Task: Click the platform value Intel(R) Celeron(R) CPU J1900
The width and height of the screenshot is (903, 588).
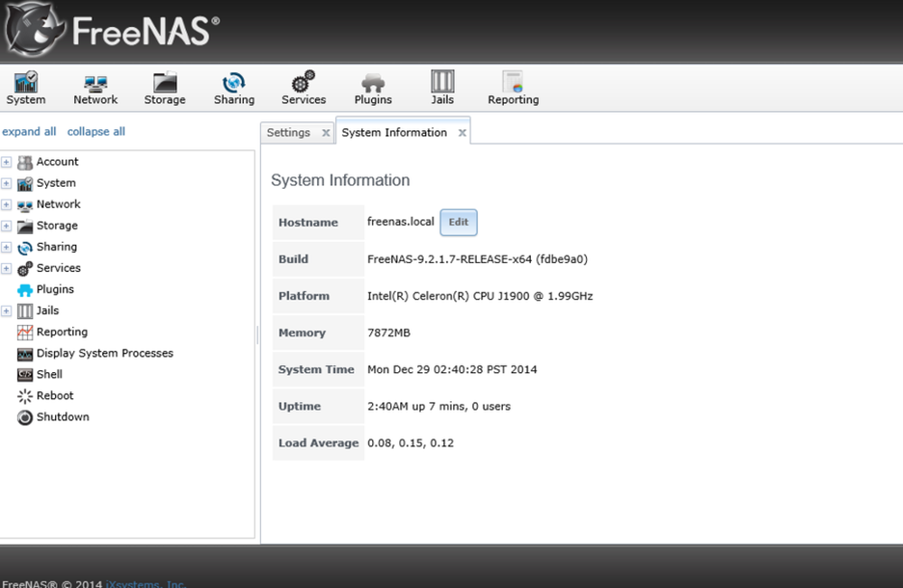Action: (x=479, y=296)
